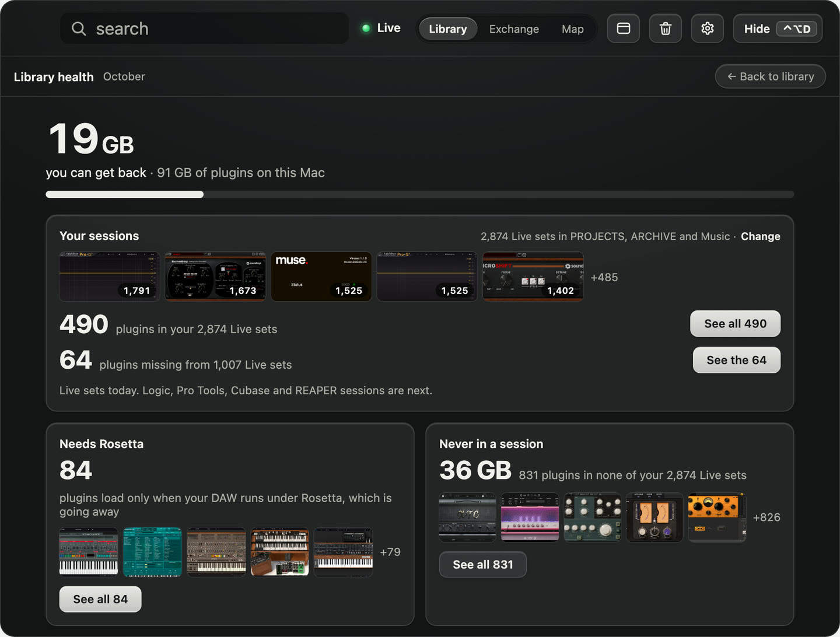
Task: Open the purple amp thumbnail in Never in a session
Action: [530, 517]
